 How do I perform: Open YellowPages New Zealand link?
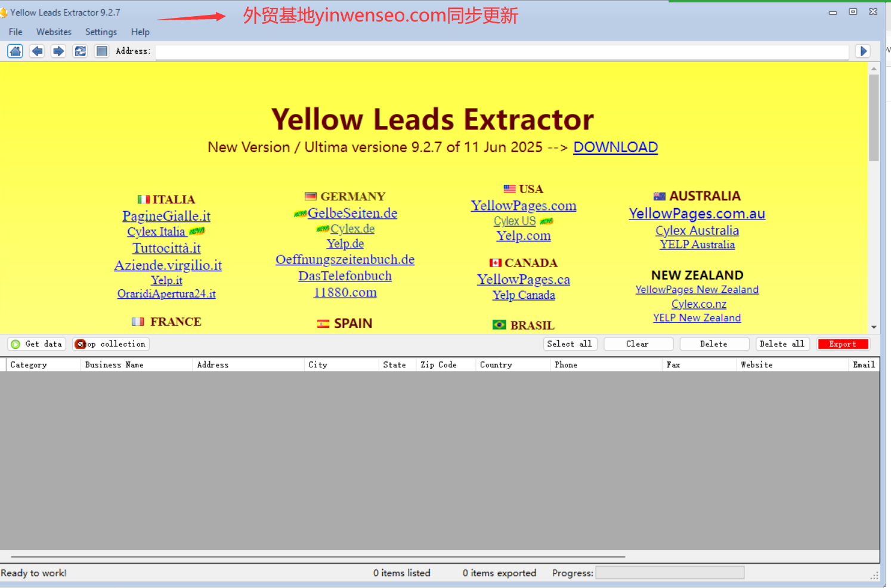click(697, 290)
